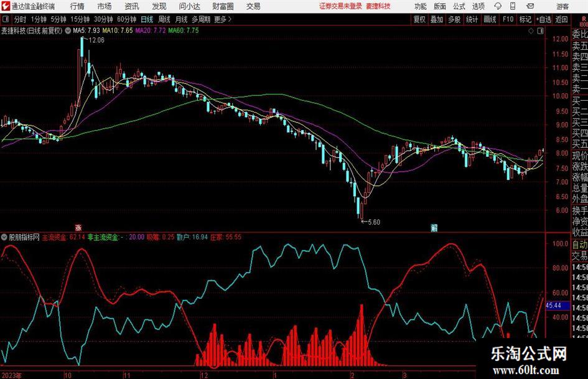Click the 统计 statistics toolbar button
This screenshot has width=588, height=379.
[472, 19]
